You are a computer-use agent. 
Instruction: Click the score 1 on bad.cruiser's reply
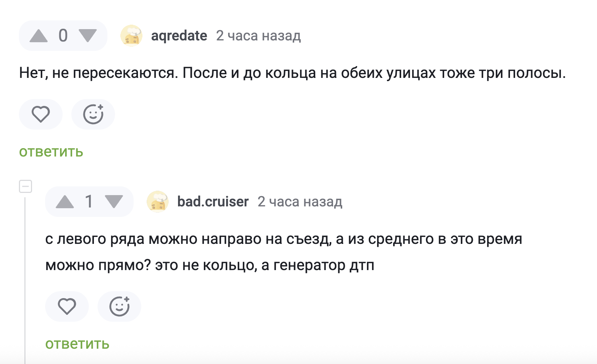pos(89,202)
